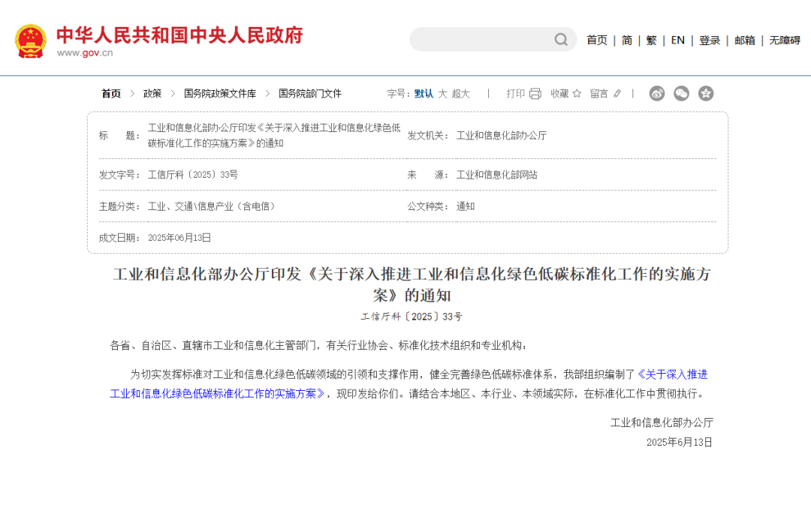811x532 pixels.
Task: Switch the site language to EN
Action: [677, 40]
